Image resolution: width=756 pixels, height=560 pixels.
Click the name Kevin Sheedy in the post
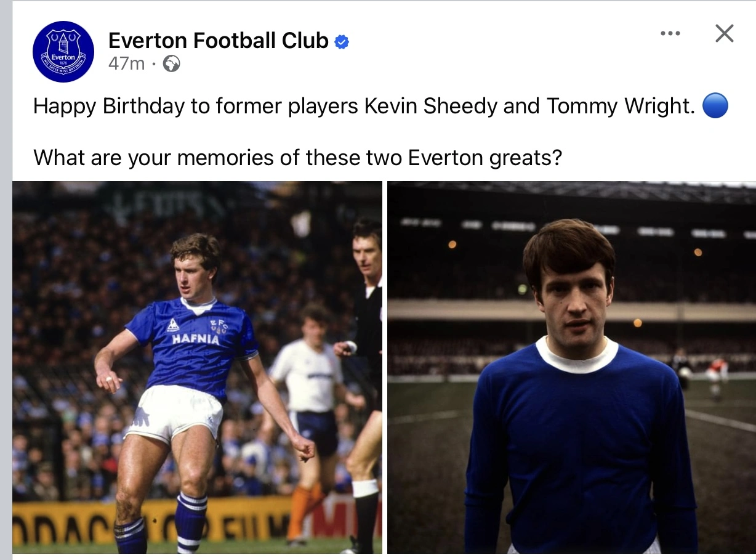[x=430, y=107]
